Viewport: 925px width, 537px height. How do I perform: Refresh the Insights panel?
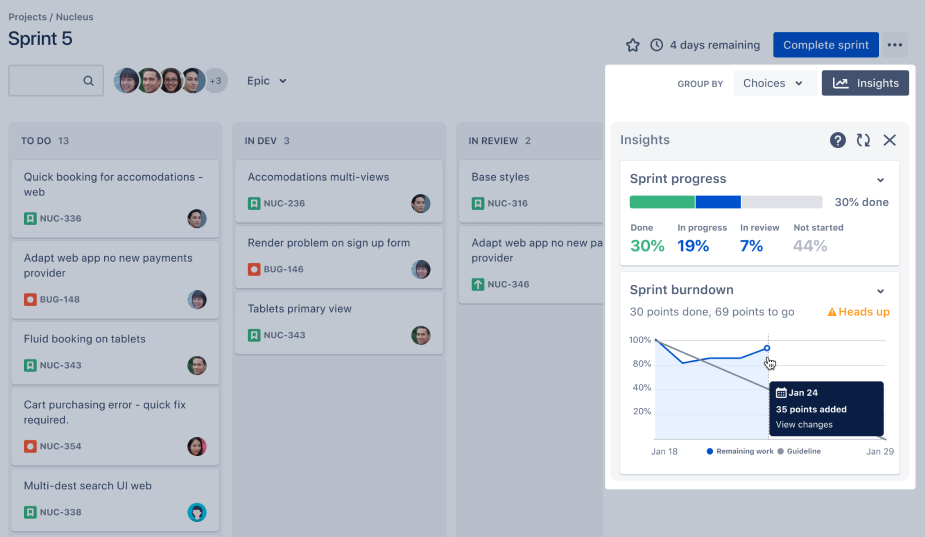pyautogui.click(x=863, y=140)
